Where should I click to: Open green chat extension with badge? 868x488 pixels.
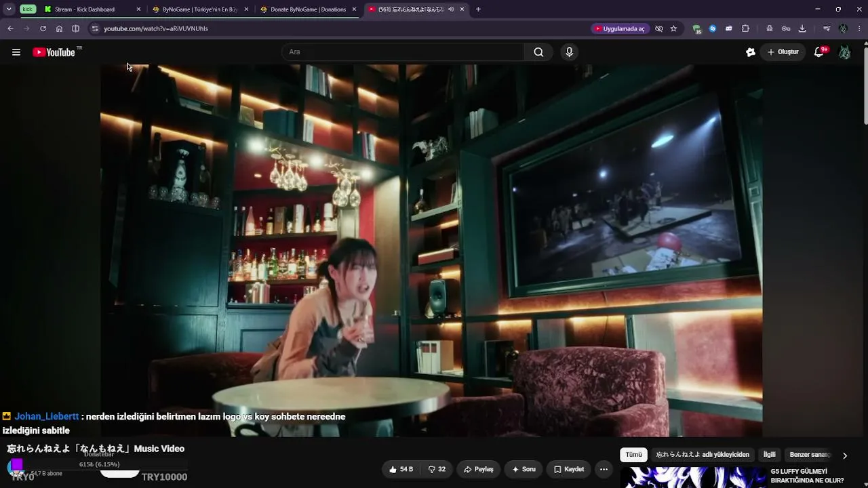click(x=696, y=28)
